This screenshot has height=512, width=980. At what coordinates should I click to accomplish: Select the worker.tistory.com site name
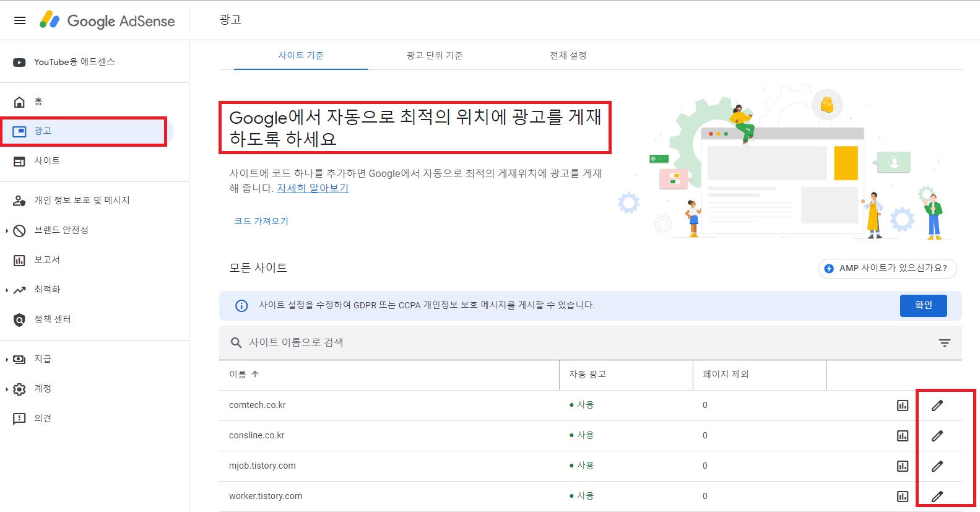tap(266, 497)
